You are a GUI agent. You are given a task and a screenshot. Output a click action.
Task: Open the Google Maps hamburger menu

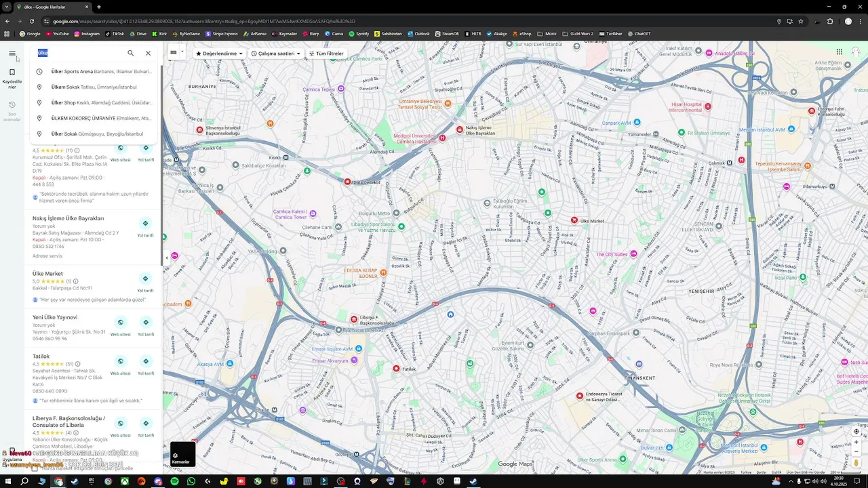pyautogui.click(x=12, y=53)
